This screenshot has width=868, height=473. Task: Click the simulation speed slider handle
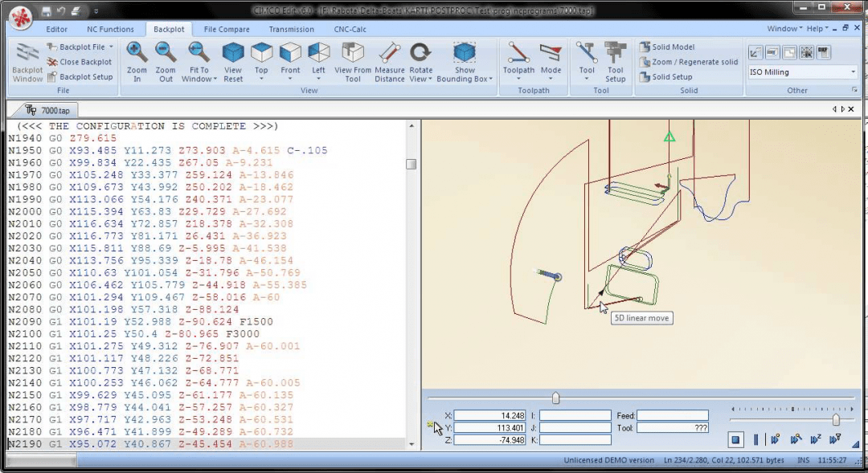(836, 420)
